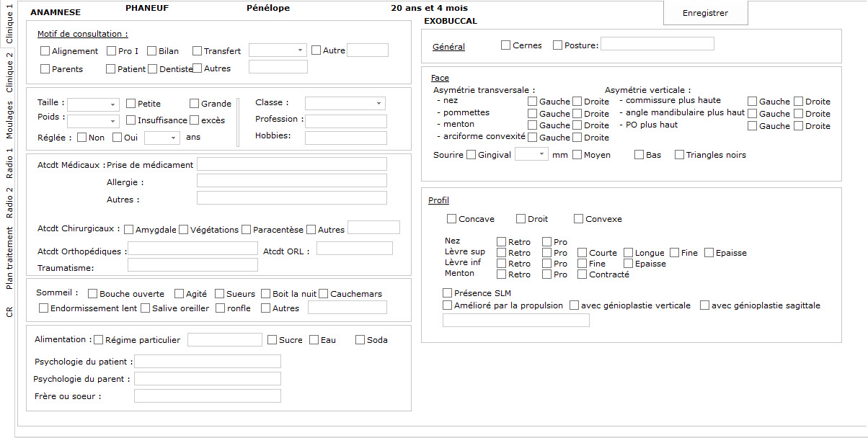Screen dimensions: 868x438
Task: Enable Cernes in the Général section
Action: [x=505, y=45]
